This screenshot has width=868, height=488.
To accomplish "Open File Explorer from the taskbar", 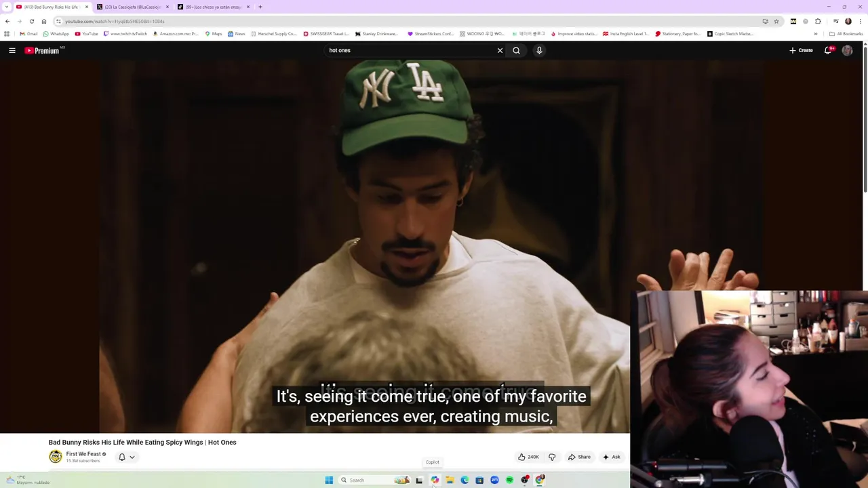I will [x=450, y=480].
